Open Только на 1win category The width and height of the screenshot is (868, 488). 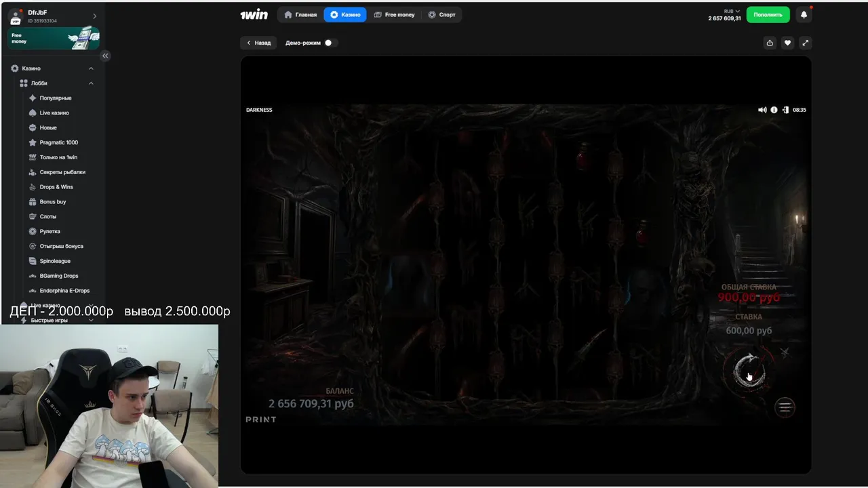point(58,158)
